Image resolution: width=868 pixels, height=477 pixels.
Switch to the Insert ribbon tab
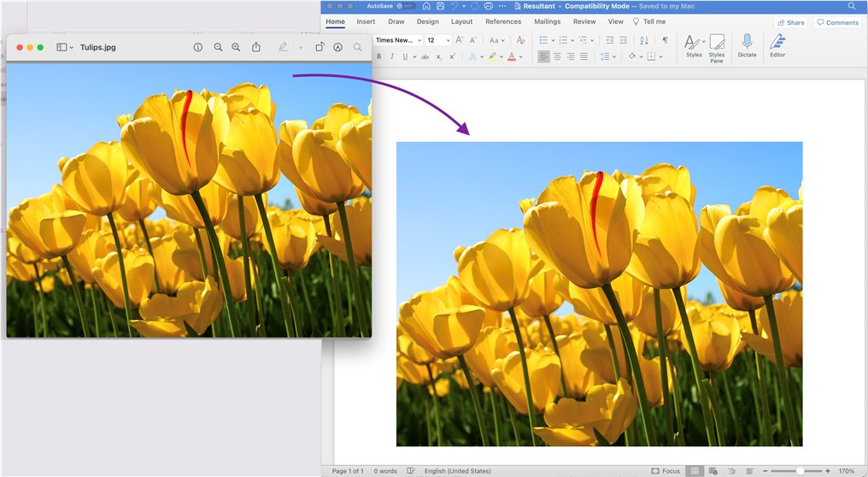click(x=366, y=22)
